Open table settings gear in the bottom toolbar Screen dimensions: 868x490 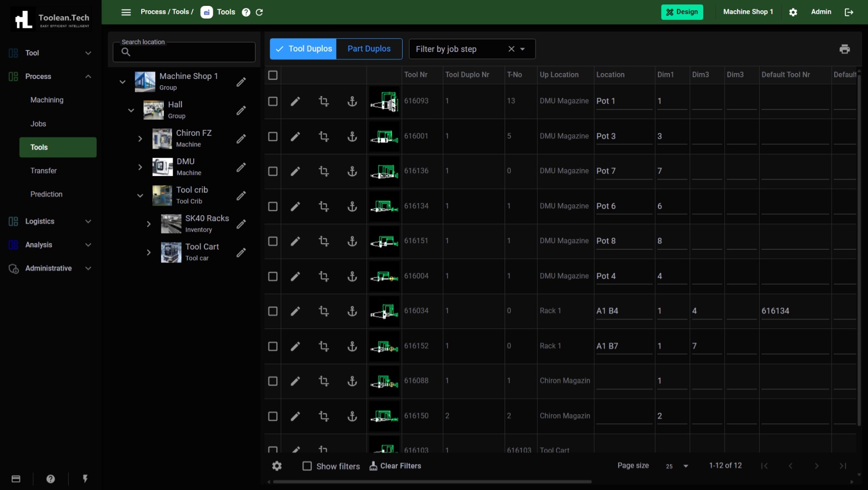(x=277, y=466)
